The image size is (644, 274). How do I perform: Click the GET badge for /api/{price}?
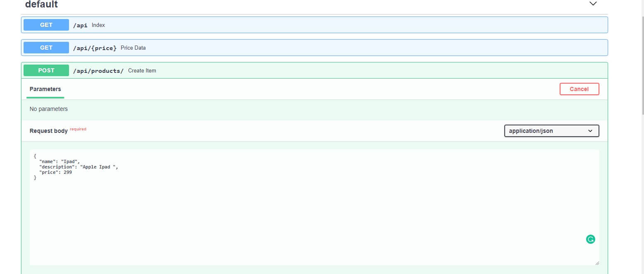point(46,48)
